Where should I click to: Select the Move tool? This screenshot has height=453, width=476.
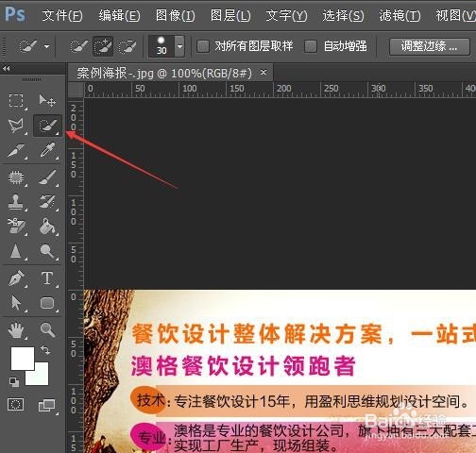[x=47, y=100]
